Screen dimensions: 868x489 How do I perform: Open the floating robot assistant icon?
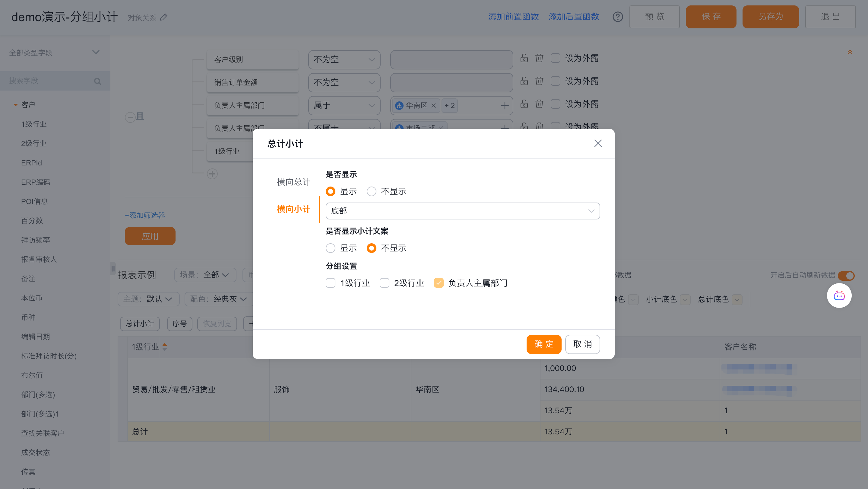tap(839, 296)
